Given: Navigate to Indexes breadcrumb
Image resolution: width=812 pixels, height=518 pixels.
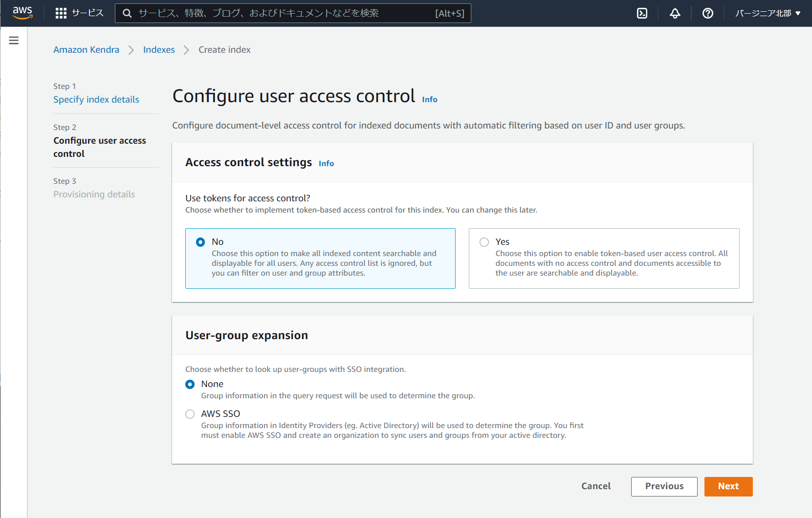Looking at the screenshot, I should 159,49.
